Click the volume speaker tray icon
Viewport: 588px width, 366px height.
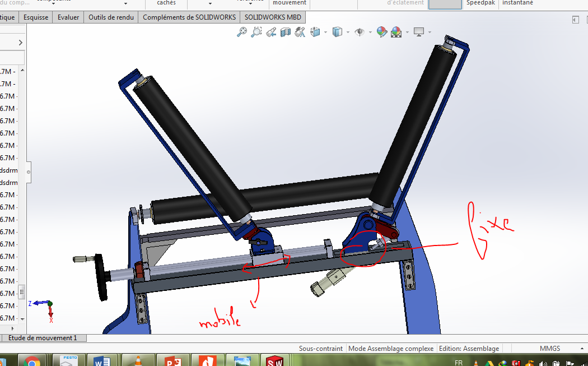click(x=543, y=363)
